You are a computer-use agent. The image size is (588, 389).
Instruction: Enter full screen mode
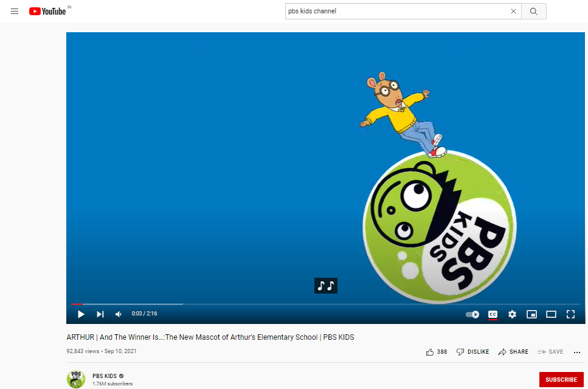[570, 314]
